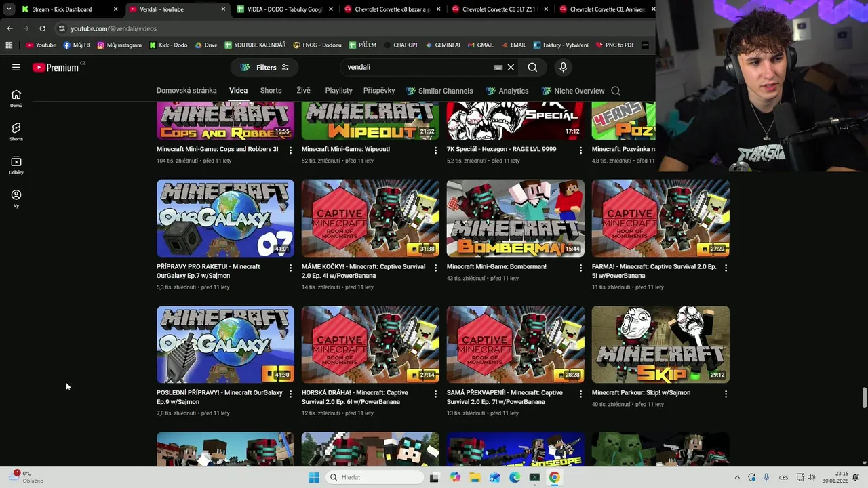Click the volume icon in system tray

(x=812, y=477)
